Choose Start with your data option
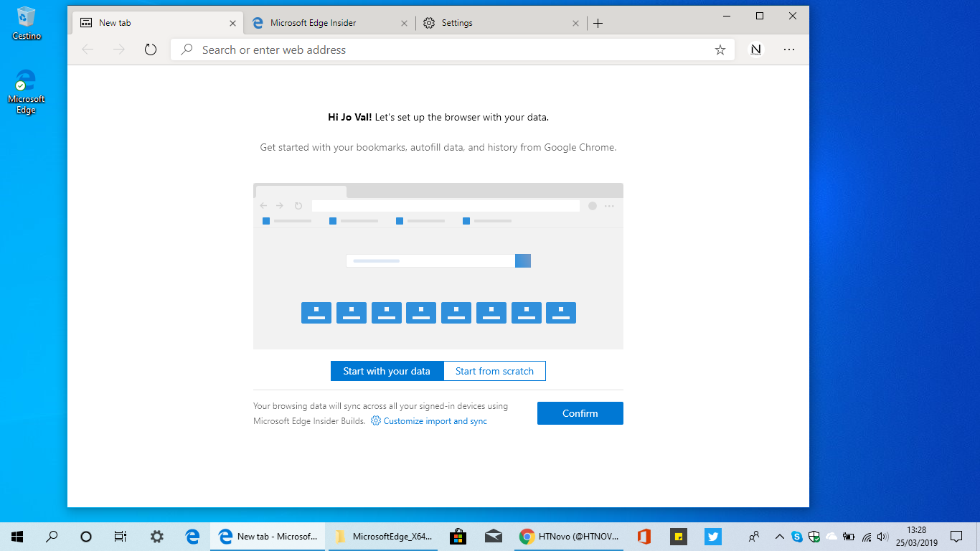The height and width of the screenshot is (551, 980). 387,371
